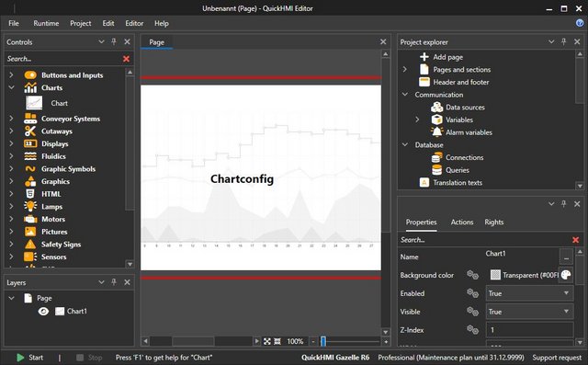This screenshot has width=588, height=365.
Task: Click the Data sources icon
Action: 437,108
